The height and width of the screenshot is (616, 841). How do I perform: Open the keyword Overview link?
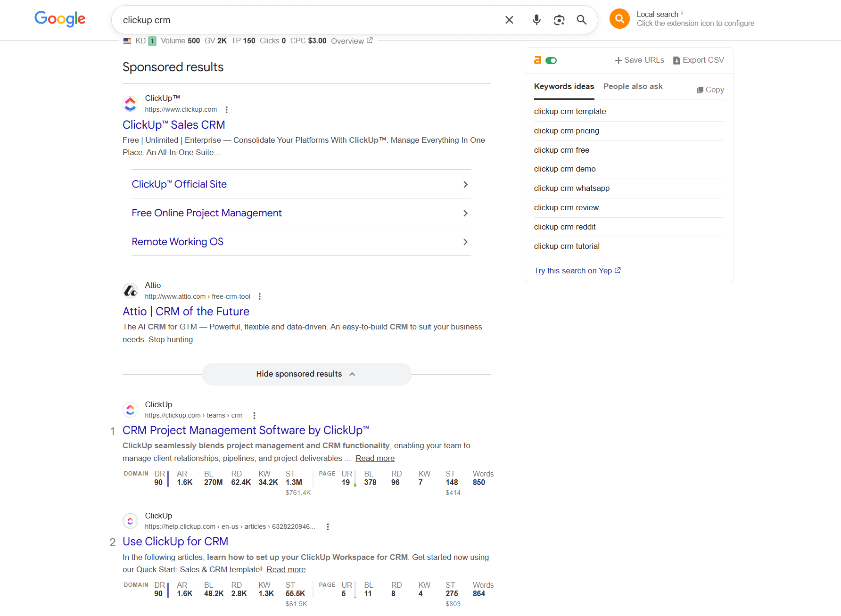tap(352, 41)
